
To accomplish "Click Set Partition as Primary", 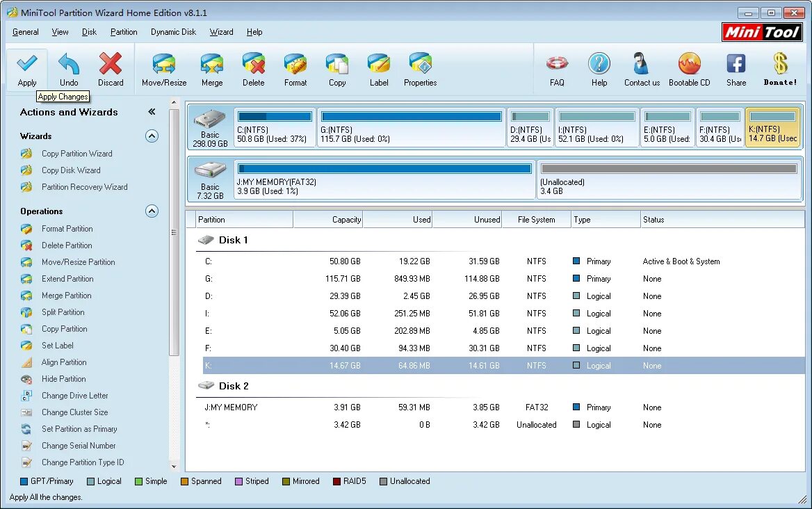I will point(79,429).
